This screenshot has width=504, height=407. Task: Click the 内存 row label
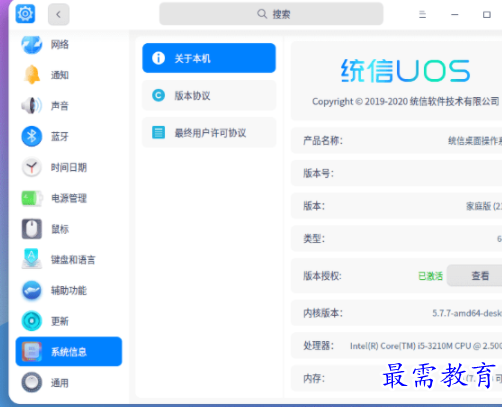(x=314, y=378)
